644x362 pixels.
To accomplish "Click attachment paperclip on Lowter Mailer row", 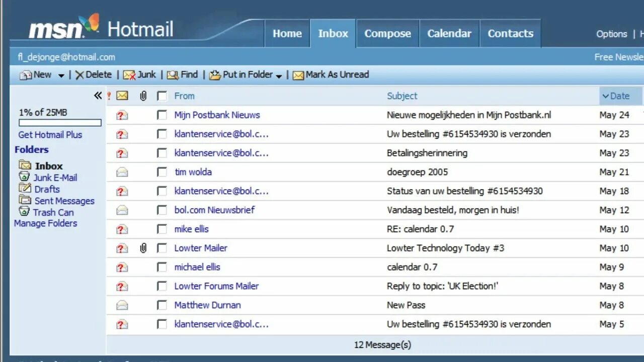I will point(143,248).
